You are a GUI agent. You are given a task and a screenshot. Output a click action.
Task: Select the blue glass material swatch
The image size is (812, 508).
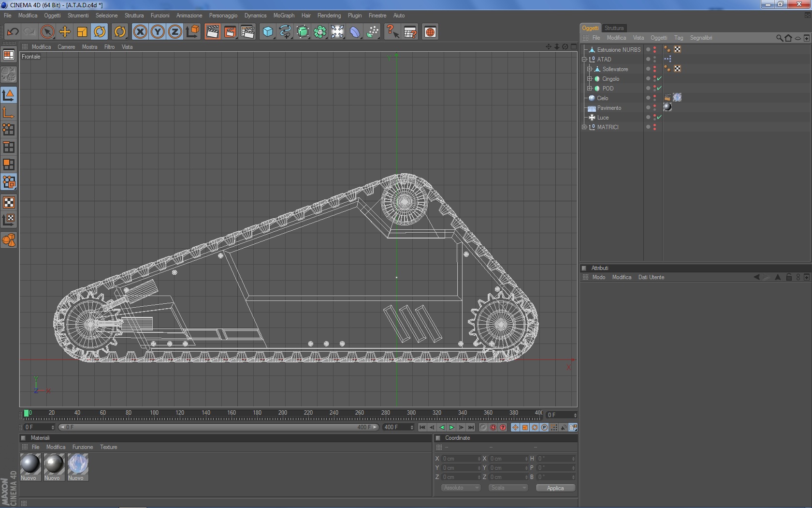(x=77, y=464)
